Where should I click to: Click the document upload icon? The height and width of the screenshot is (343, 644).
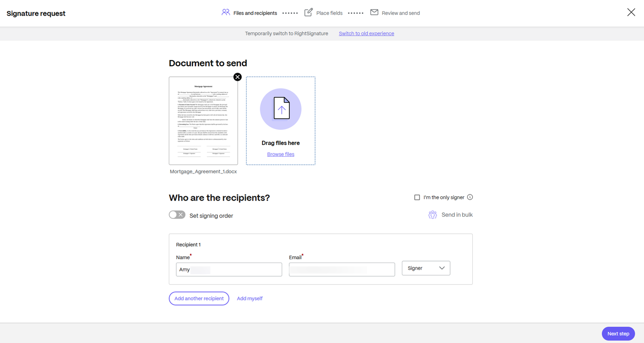[280, 109]
